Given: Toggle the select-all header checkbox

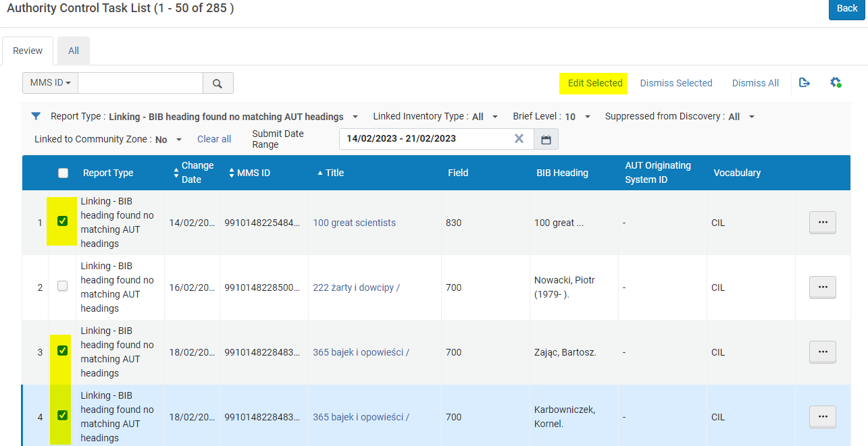Looking at the screenshot, I should click(x=63, y=173).
